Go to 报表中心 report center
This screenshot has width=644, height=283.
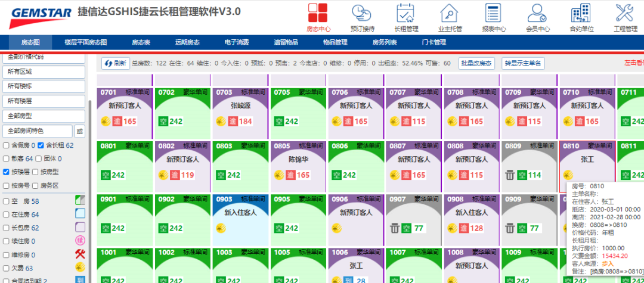(x=494, y=17)
